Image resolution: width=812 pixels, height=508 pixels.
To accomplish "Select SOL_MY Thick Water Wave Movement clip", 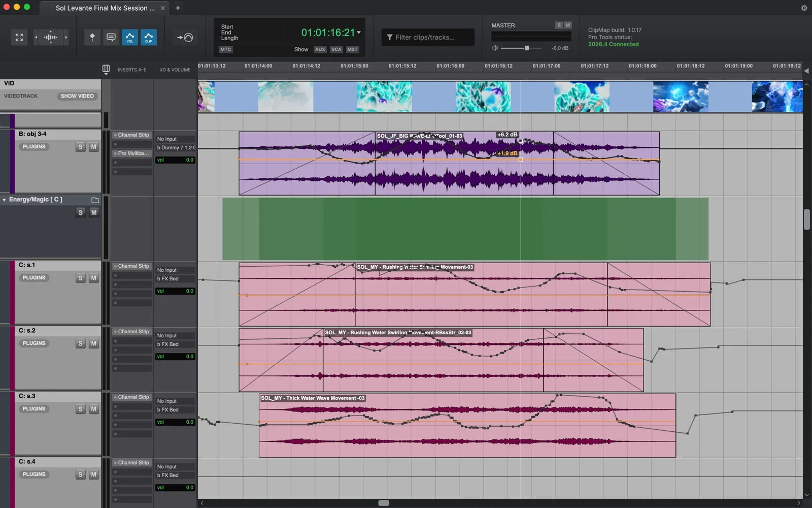I will click(x=467, y=426).
